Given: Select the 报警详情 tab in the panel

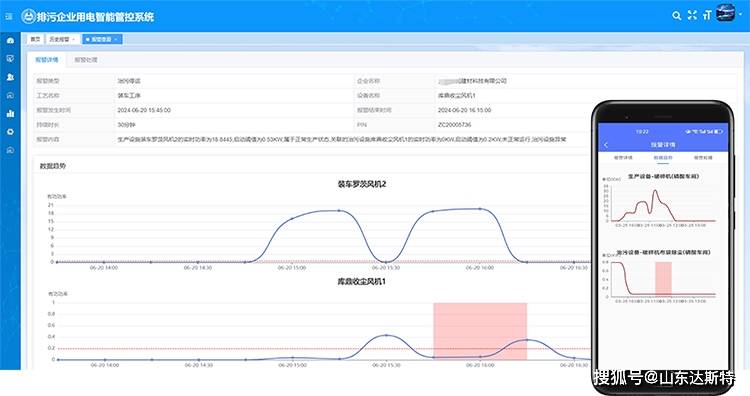Looking at the screenshot, I should (47, 60).
